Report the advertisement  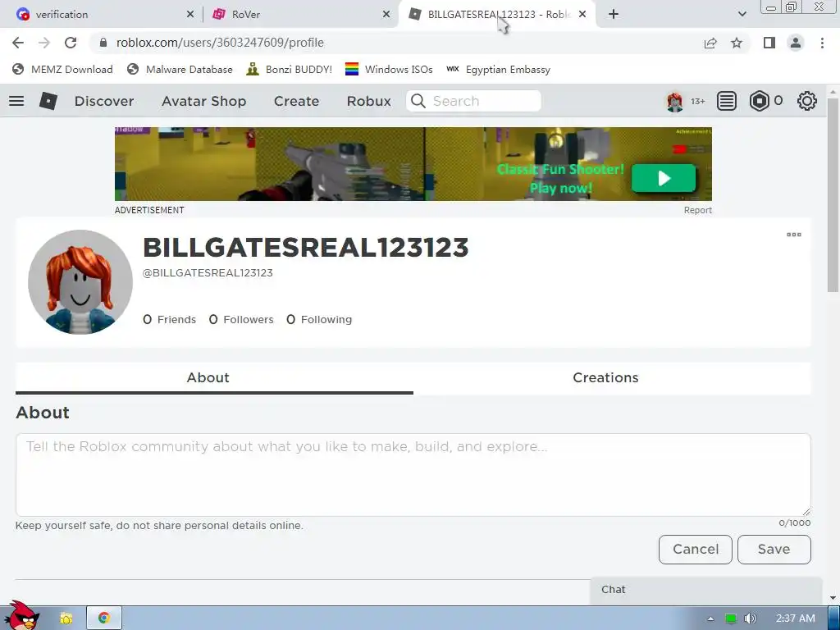coord(697,210)
